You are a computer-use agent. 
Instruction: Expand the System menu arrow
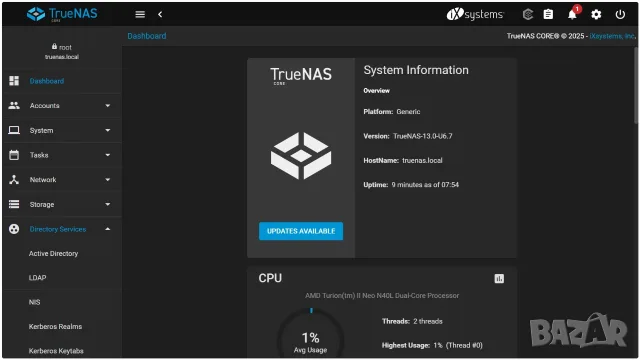[107, 130]
